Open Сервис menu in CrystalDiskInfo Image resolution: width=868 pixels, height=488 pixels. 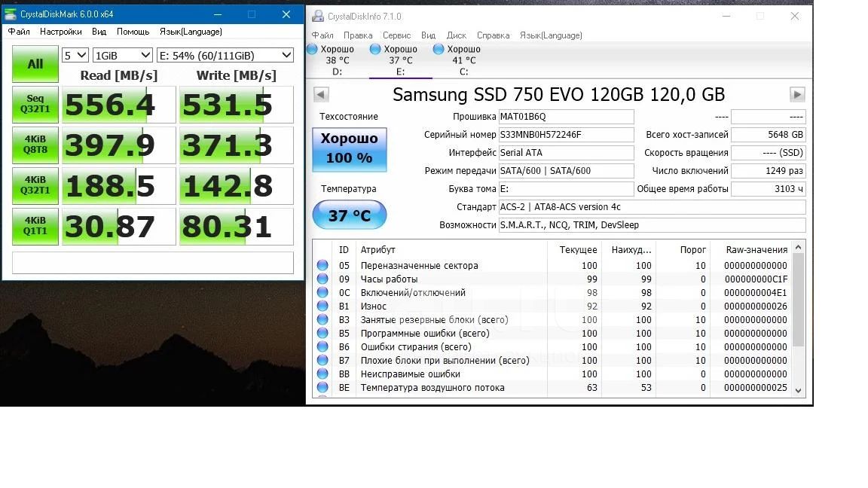tap(397, 35)
